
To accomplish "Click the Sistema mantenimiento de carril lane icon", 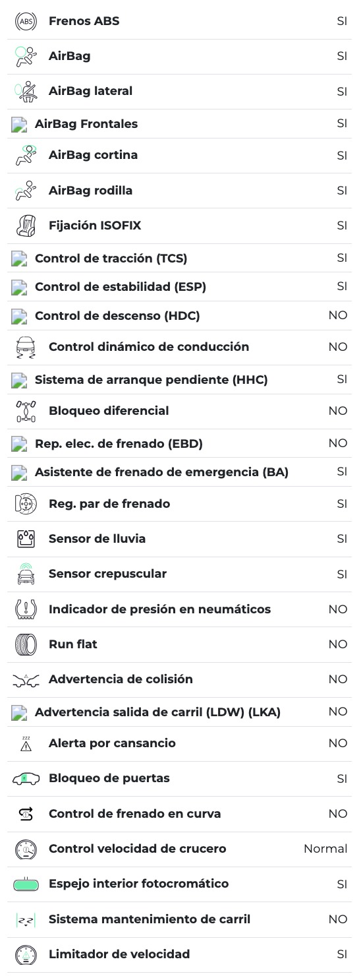I will [x=26, y=919].
